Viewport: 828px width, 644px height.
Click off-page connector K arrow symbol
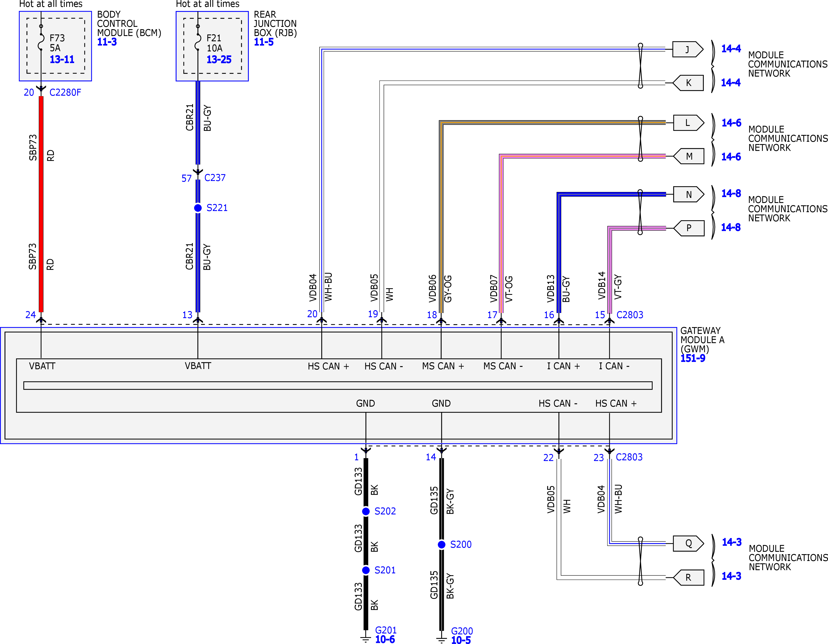point(688,83)
